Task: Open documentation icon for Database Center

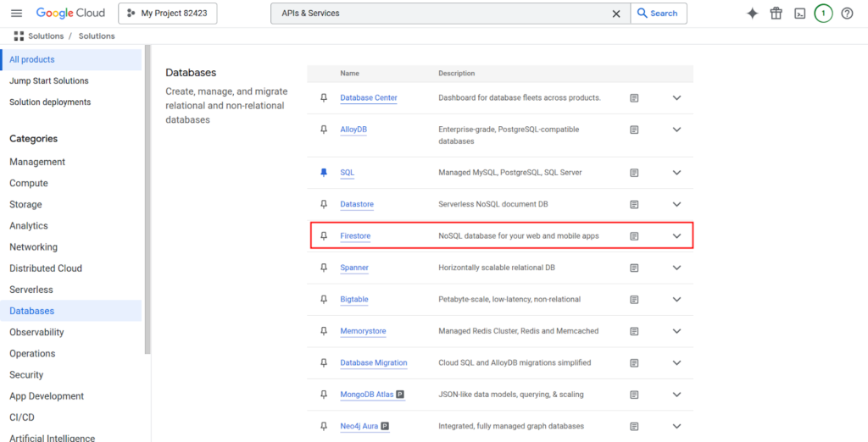Action: tap(634, 98)
